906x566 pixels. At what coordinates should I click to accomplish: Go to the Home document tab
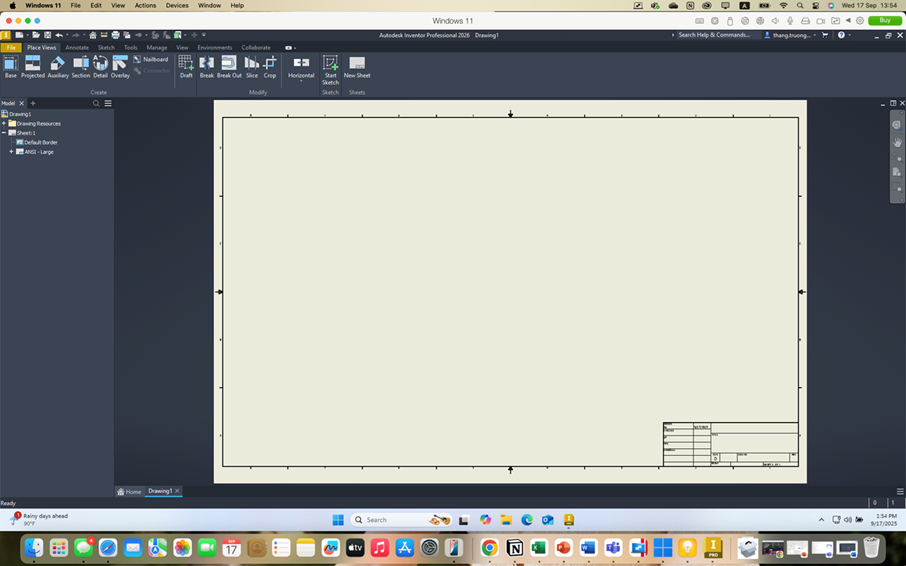coord(129,491)
